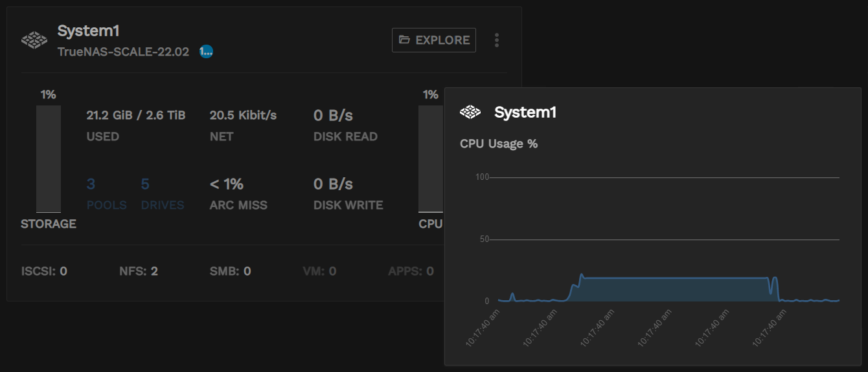Screen dimensions: 868x372
Task: Click the STORAGE usage bar
Action: pyautogui.click(x=49, y=159)
